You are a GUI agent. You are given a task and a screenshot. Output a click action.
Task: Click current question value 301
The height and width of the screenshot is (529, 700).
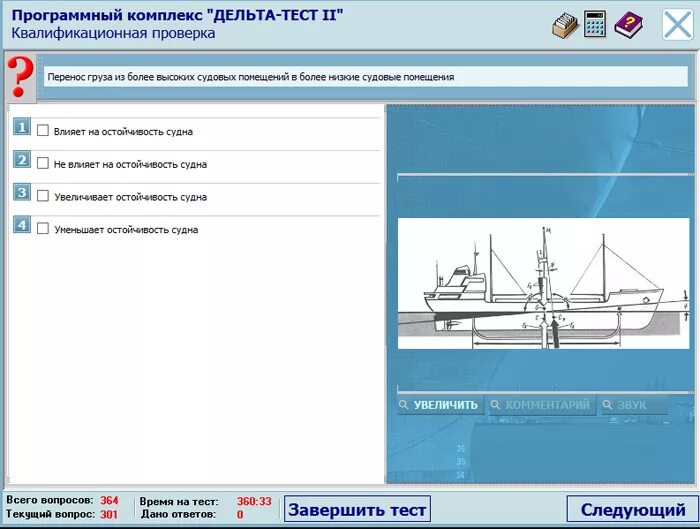[109, 514]
